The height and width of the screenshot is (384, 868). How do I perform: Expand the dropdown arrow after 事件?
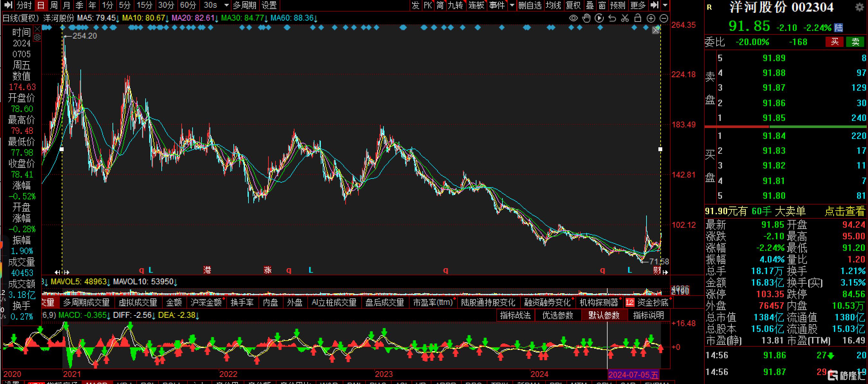pyautogui.click(x=512, y=5)
